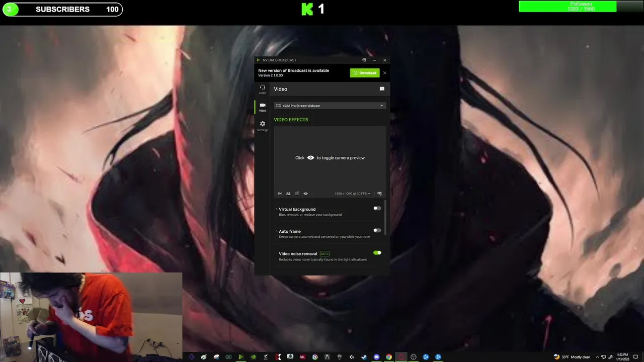The image size is (644, 362).
Task: Expand the Auto frame effect options
Action: (277, 231)
